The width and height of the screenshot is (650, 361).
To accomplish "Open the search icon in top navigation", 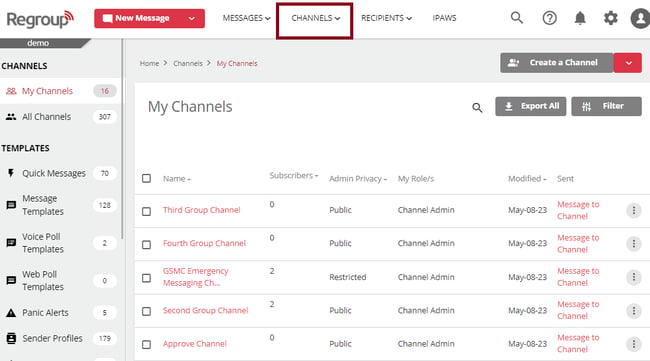I will coord(517,18).
